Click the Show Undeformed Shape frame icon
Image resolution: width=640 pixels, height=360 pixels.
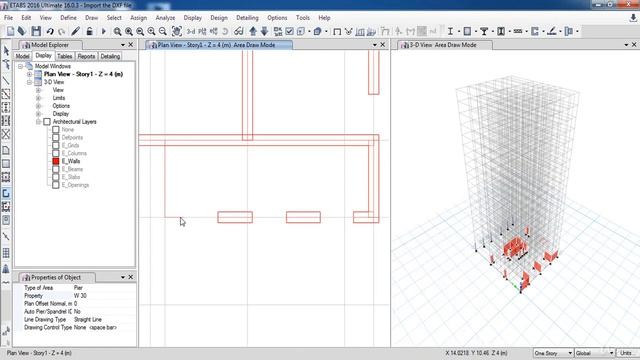(x=337, y=31)
